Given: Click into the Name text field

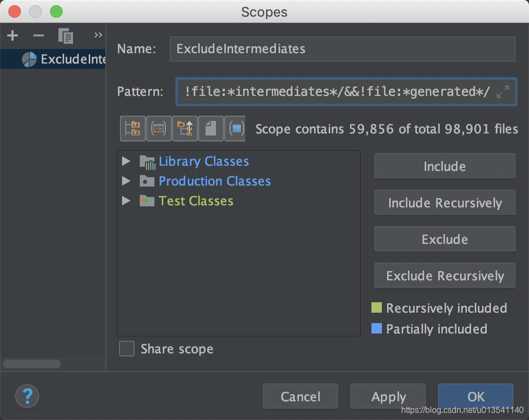Looking at the screenshot, I should 342,49.
